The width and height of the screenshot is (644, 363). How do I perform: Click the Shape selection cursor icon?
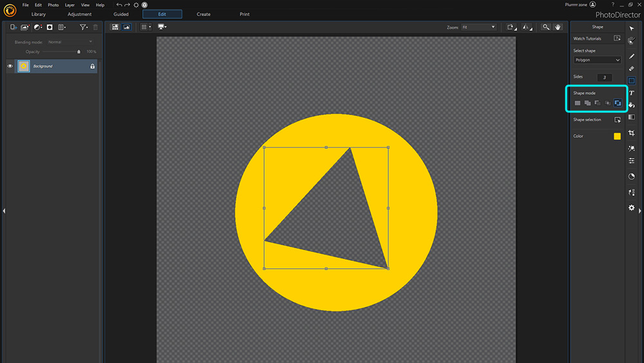[618, 120]
